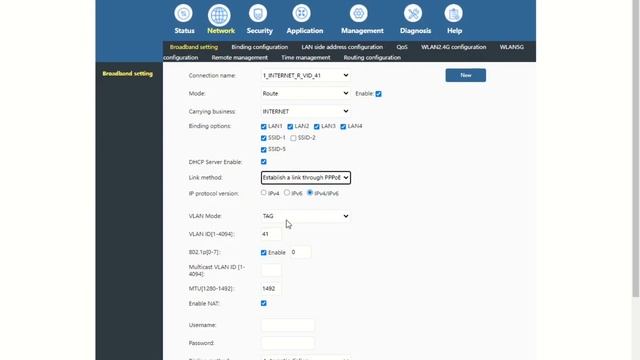Select the IPv4 radio button

pyautogui.click(x=264, y=193)
